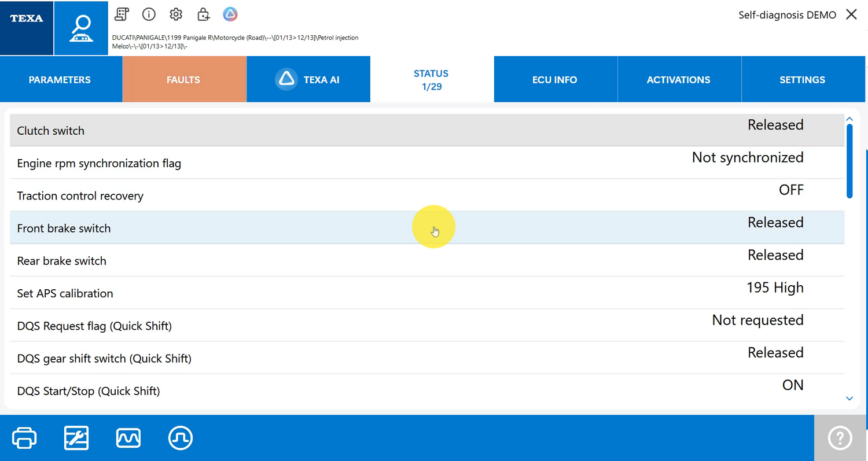Click the scroll up arrow of status list

[849, 119]
